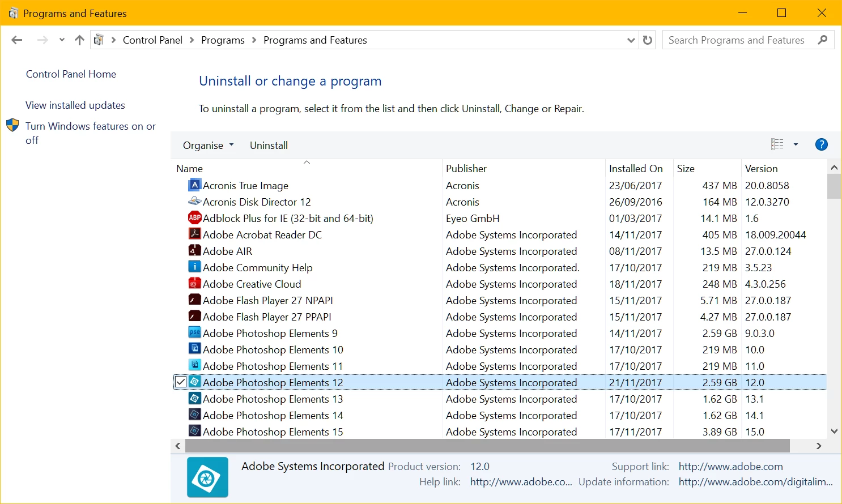842x504 pixels.
Task: Click the Adobe AIR icon
Action: pos(194,250)
